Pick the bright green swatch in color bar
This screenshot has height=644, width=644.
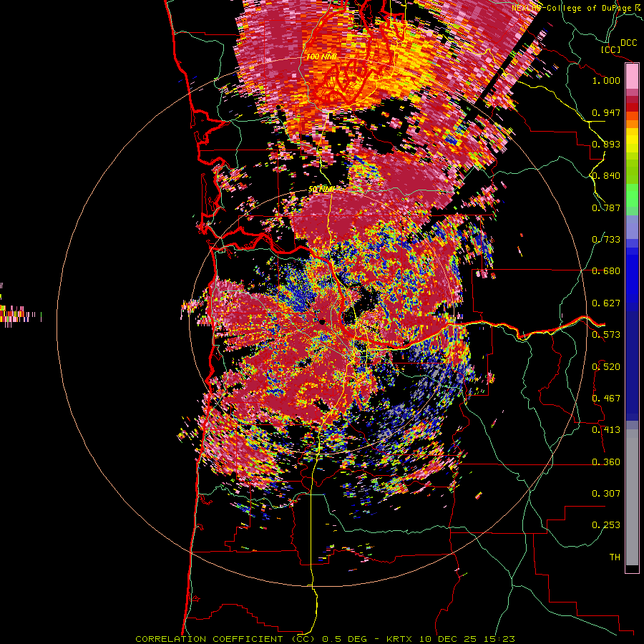coord(632,195)
